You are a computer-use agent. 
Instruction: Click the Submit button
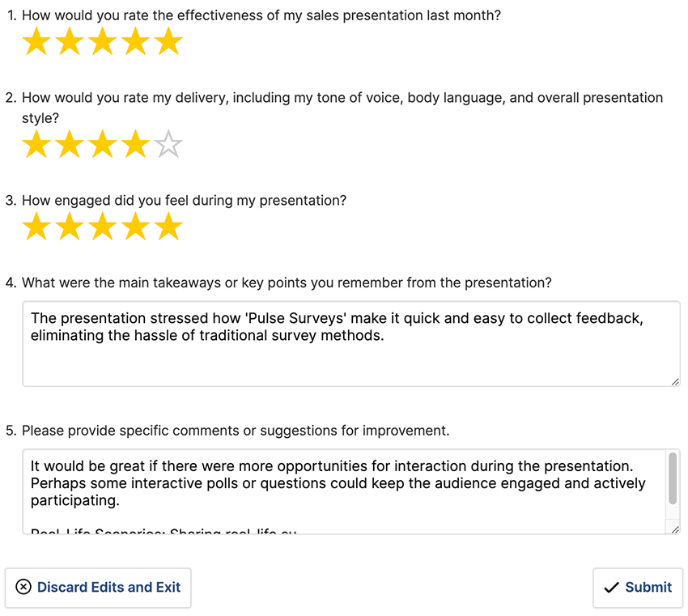[638, 588]
